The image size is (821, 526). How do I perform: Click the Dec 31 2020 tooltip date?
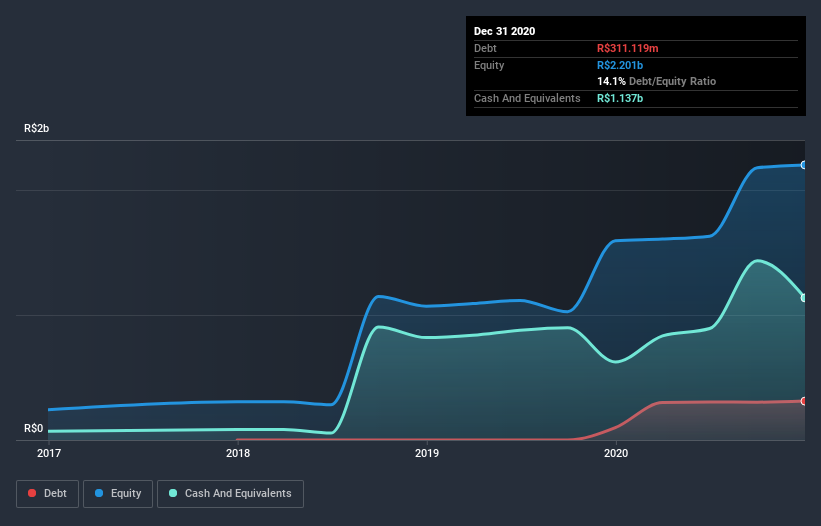504,31
